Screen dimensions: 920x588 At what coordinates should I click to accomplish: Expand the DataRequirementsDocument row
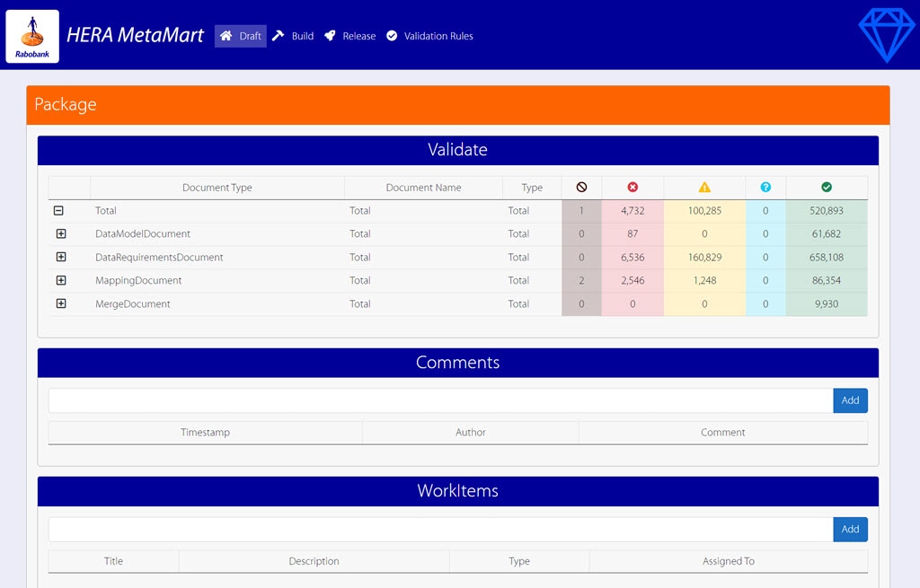pos(61,258)
